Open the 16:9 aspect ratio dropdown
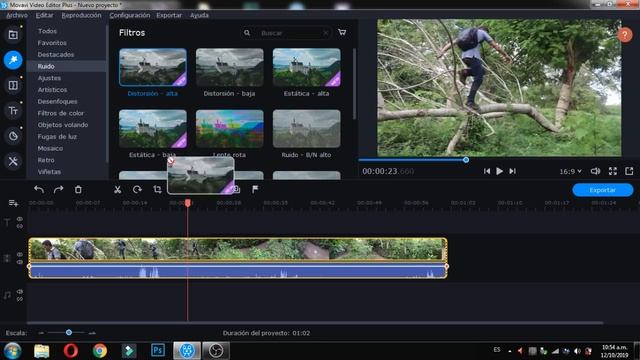This screenshot has width=640, height=360. 570,171
